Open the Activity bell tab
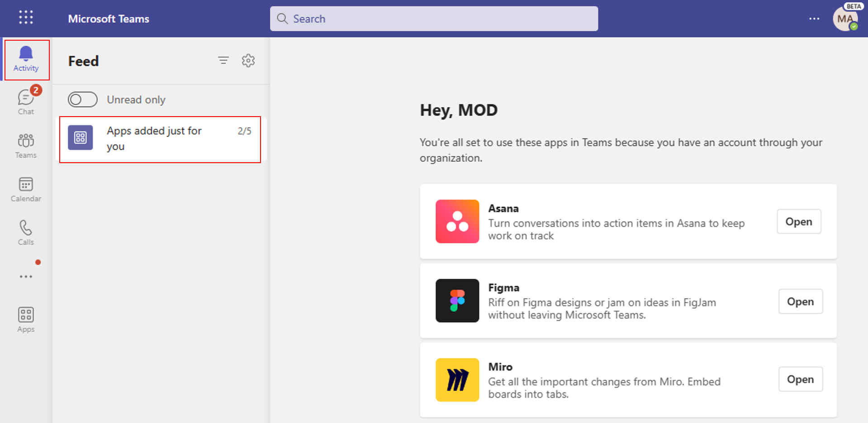Image resolution: width=868 pixels, height=423 pixels. [26, 60]
